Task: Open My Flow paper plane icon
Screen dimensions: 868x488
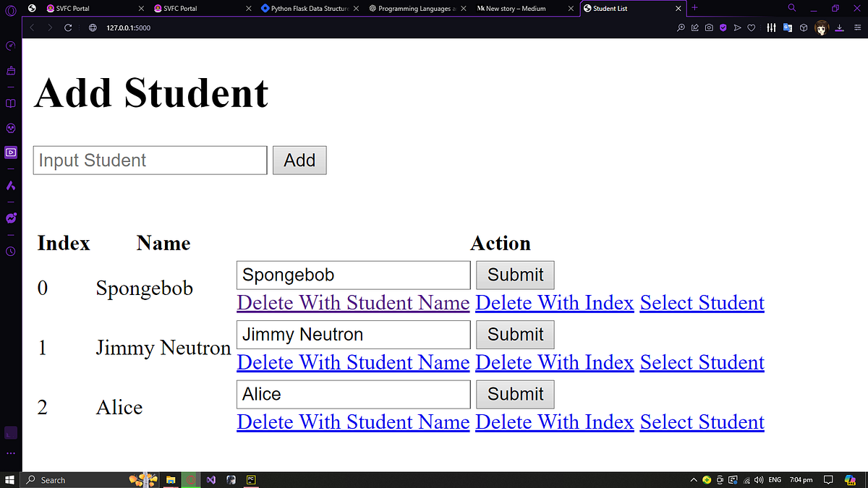Action: pos(737,27)
